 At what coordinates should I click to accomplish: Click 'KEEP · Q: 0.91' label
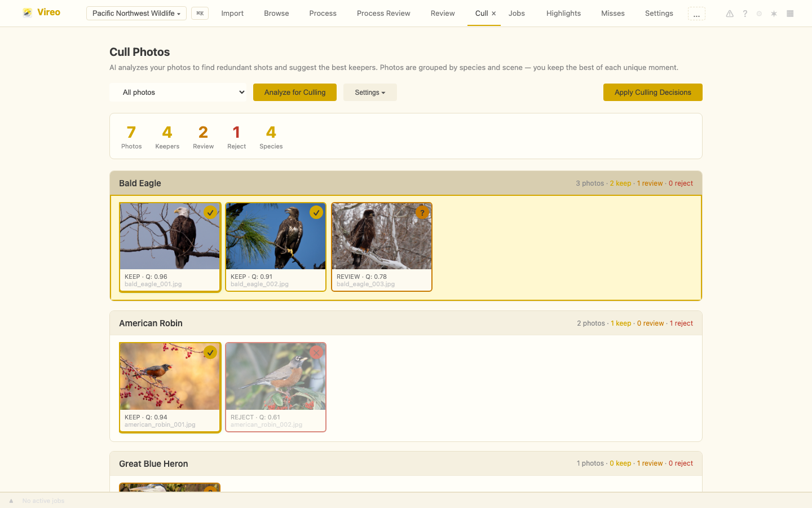tap(251, 277)
